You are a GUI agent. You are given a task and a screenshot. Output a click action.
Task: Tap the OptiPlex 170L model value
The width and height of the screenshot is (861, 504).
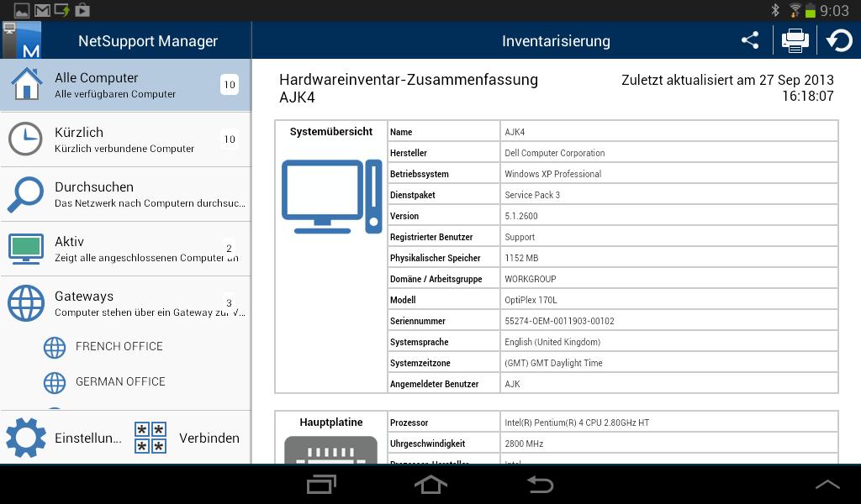point(531,300)
